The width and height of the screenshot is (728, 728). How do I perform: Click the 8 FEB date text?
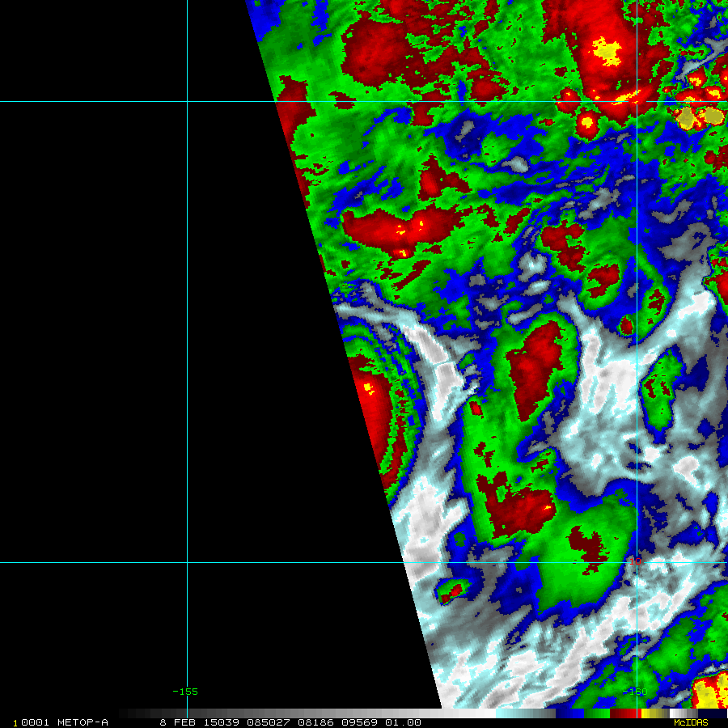[178, 722]
